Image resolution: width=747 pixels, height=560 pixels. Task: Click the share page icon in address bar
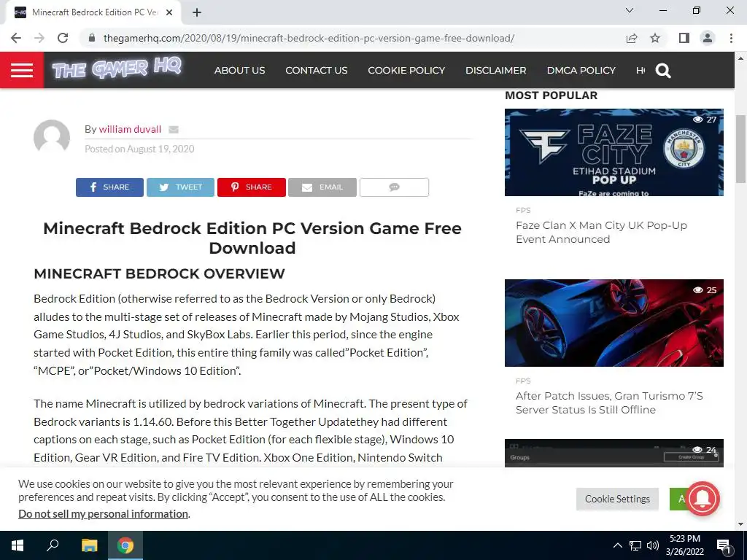pos(632,38)
